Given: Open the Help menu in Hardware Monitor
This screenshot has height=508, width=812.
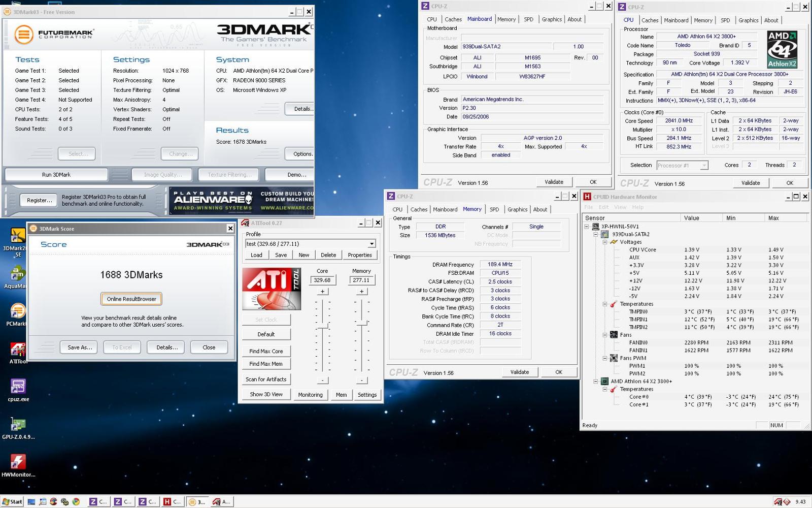Looking at the screenshot, I should 638,207.
